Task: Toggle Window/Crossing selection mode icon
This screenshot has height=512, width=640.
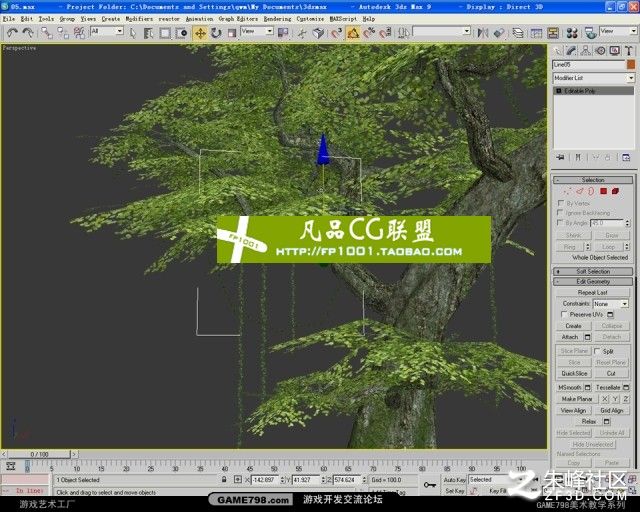Action: pyautogui.click(x=181, y=33)
